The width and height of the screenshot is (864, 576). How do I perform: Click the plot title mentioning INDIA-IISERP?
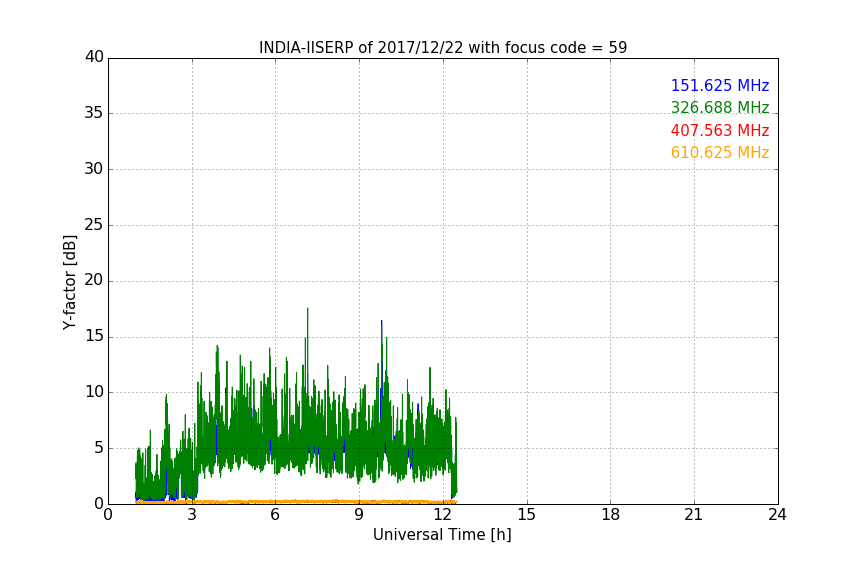443,48
